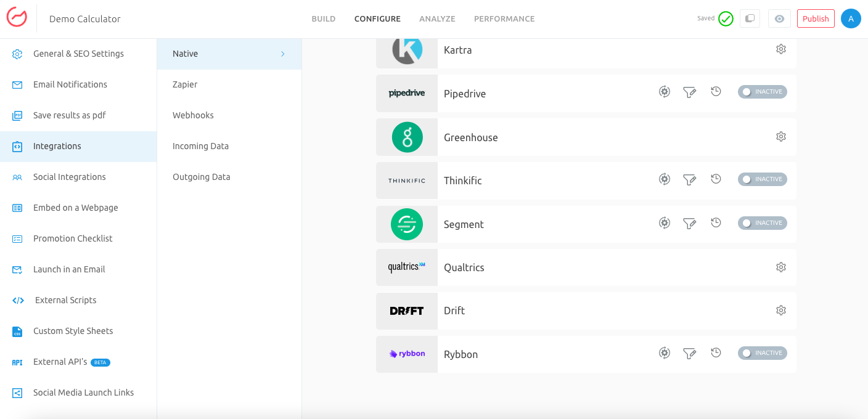The image size is (868, 419).
Task: Open Email Notifications settings
Action: [x=78, y=84]
